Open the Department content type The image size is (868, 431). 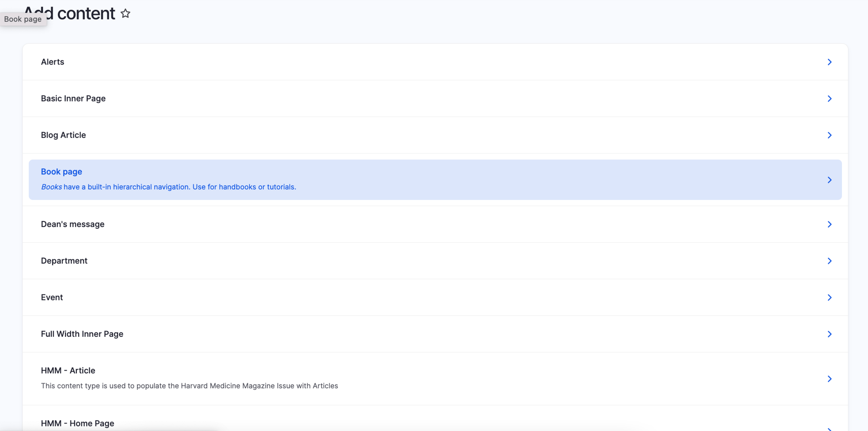tap(64, 261)
